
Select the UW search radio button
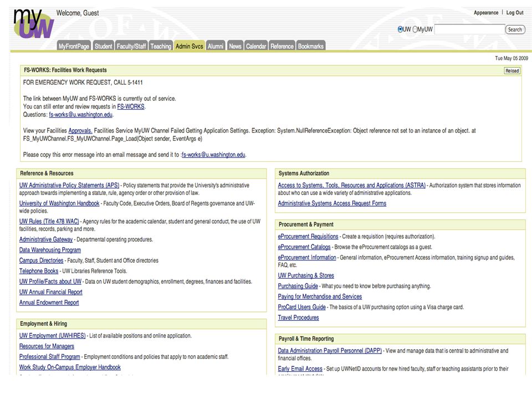pyautogui.click(x=400, y=29)
